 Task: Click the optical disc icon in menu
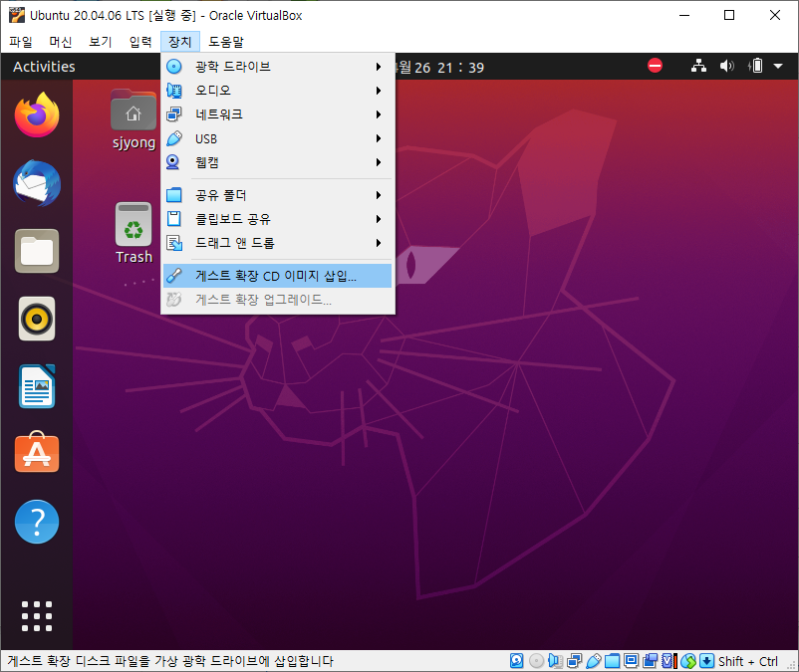click(173, 66)
